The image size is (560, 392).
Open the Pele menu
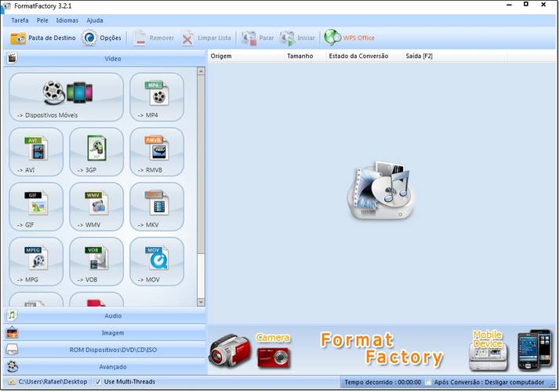42,20
